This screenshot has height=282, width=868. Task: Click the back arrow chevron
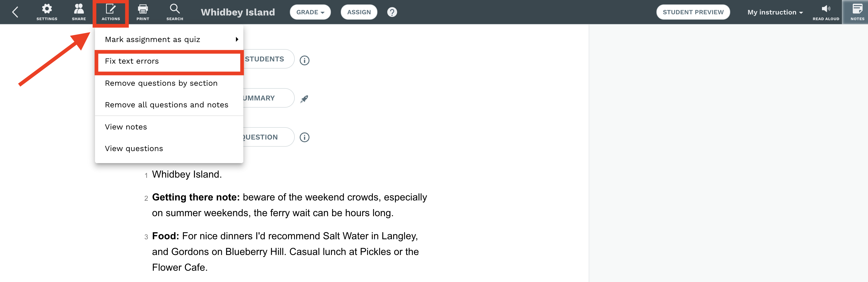point(15,12)
